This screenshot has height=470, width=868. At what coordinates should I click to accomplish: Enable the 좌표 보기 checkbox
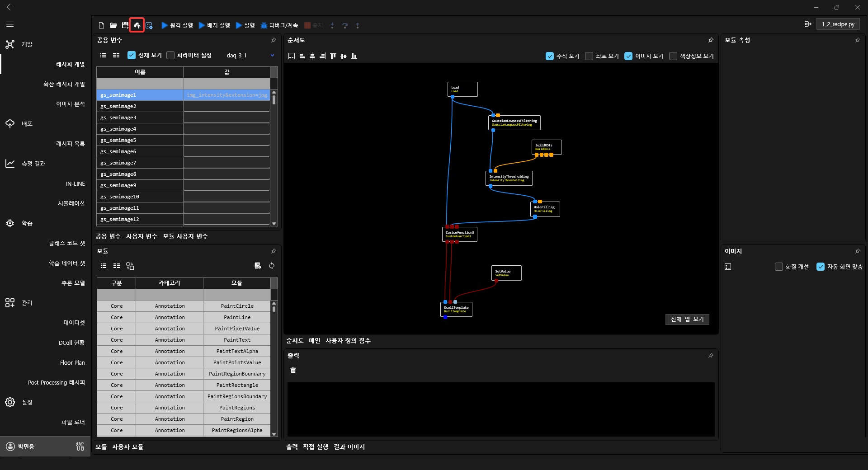pyautogui.click(x=589, y=56)
